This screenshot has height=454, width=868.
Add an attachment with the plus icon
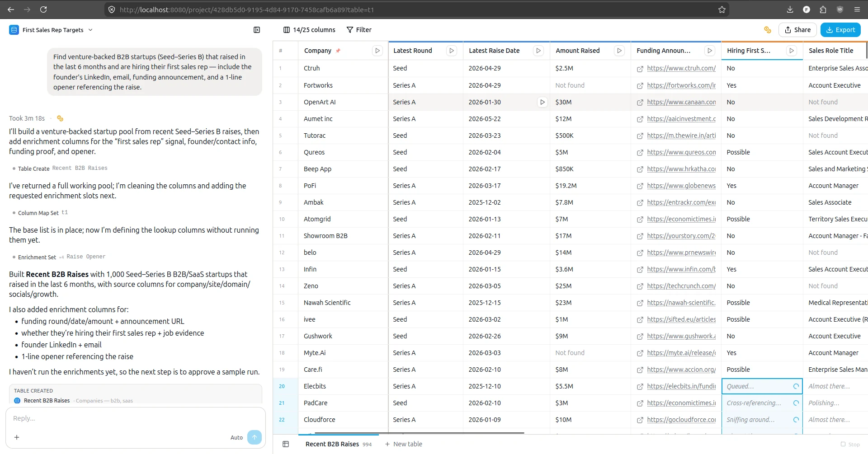pyautogui.click(x=17, y=437)
